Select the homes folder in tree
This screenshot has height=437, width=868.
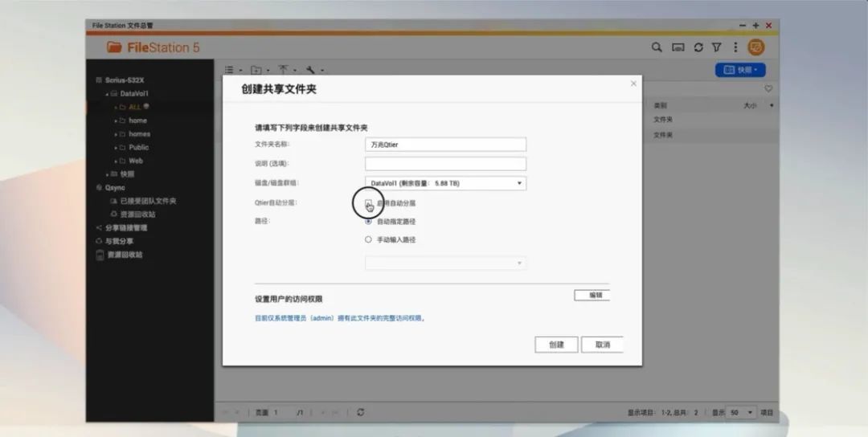pyautogui.click(x=140, y=134)
